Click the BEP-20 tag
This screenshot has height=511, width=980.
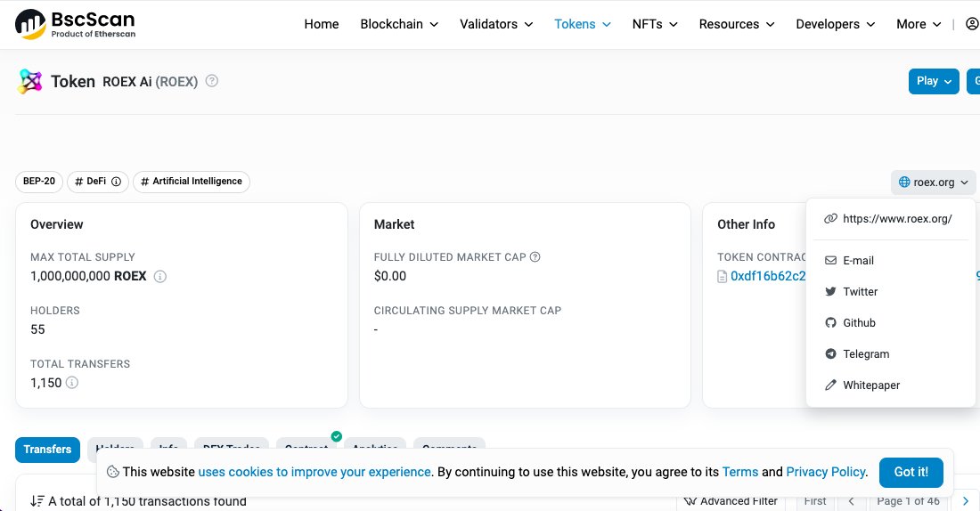point(38,181)
